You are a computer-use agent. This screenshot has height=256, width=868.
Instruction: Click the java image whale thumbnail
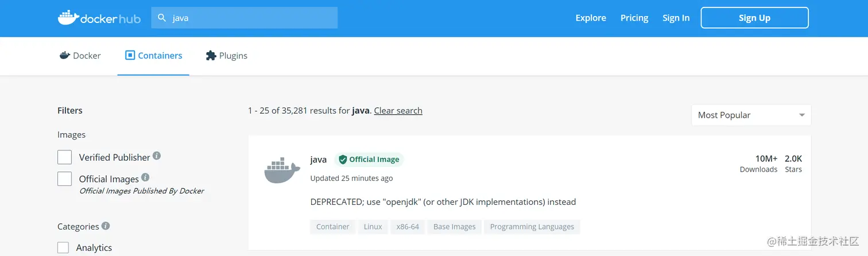[282, 170]
